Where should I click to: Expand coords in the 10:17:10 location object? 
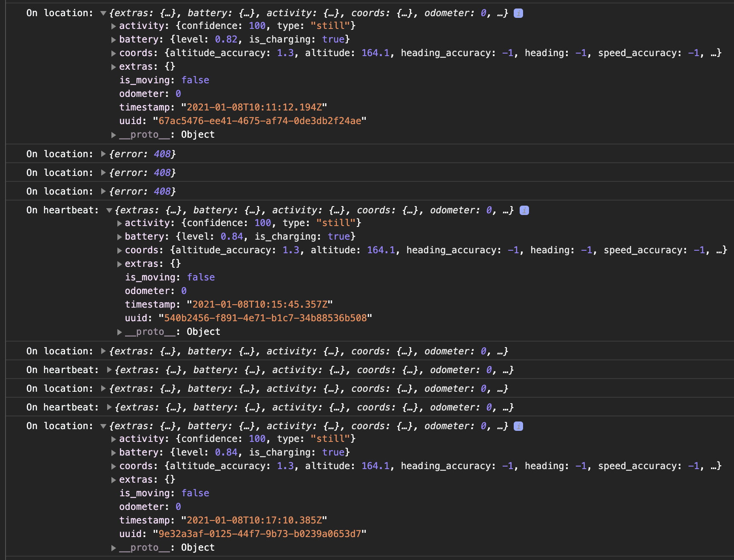pos(114,466)
